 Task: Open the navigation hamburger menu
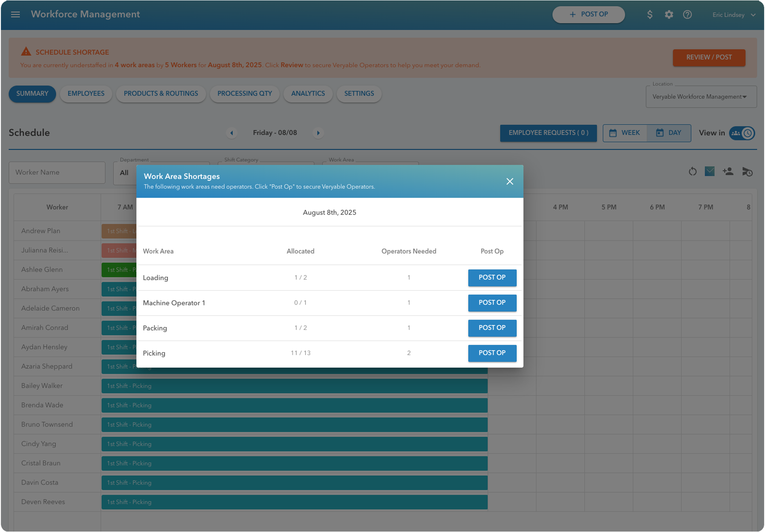pyautogui.click(x=15, y=14)
